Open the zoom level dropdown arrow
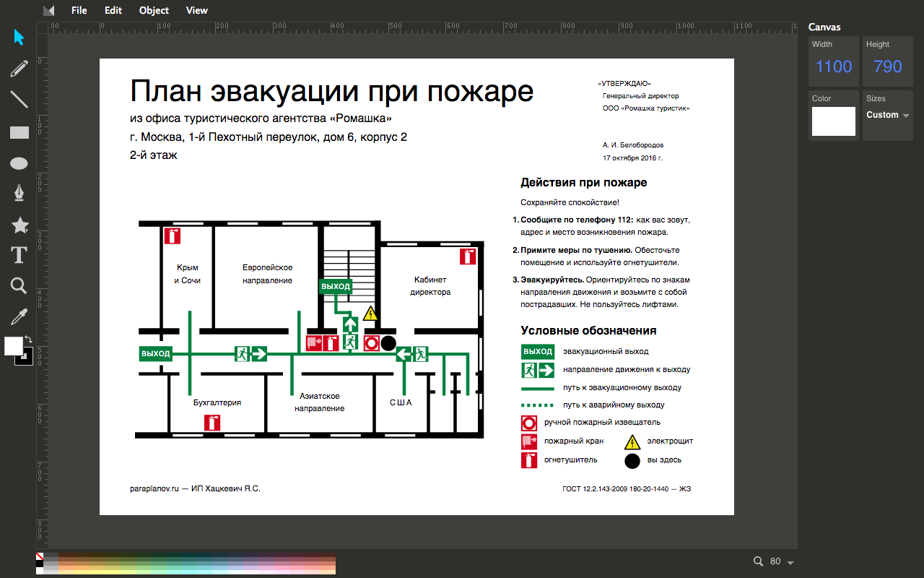 pos(790,563)
